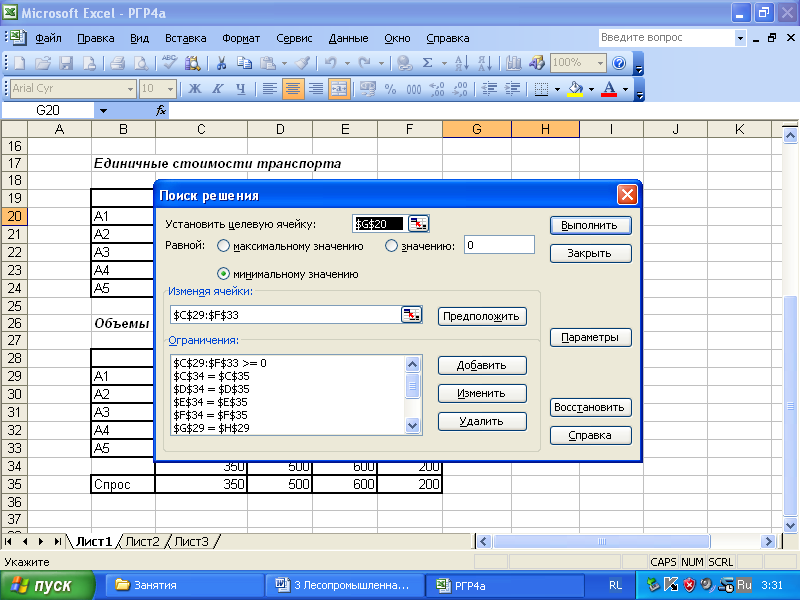This screenshot has width=800, height=600.
Task: Click the target cell $G$20 input field
Action: pyautogui.click(x=380, y=223)
